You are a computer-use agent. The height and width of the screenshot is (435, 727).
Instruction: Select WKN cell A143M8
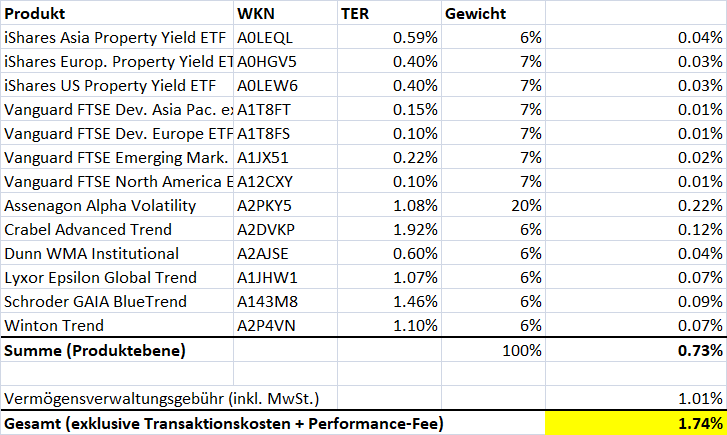(x=285, y=302)
